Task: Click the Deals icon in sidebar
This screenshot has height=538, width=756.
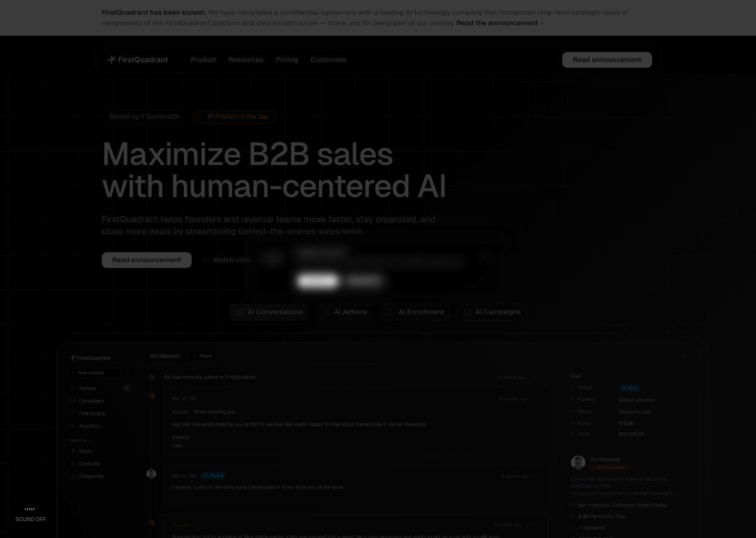Action: pos(73,451)
